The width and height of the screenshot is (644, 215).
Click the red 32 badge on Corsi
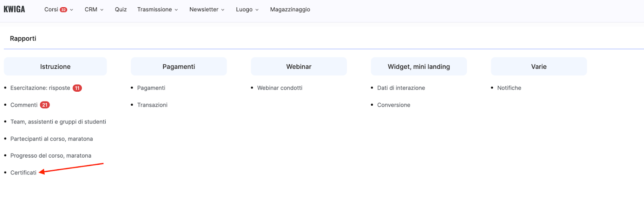click(x=64, y=10)
